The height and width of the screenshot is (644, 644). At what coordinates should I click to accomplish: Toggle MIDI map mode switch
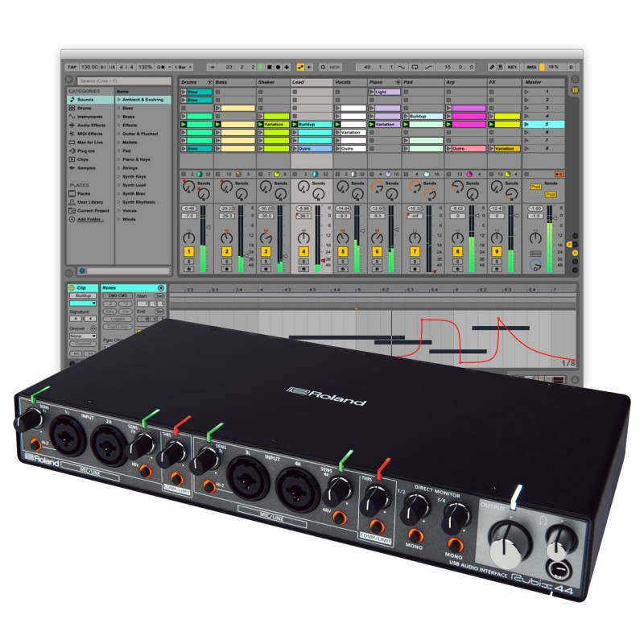point(531,67)
